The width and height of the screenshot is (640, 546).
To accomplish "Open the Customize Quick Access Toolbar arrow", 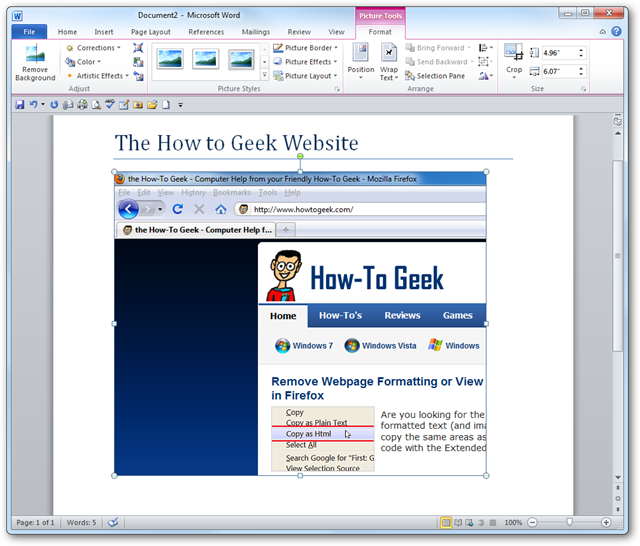I will (180, 105).
